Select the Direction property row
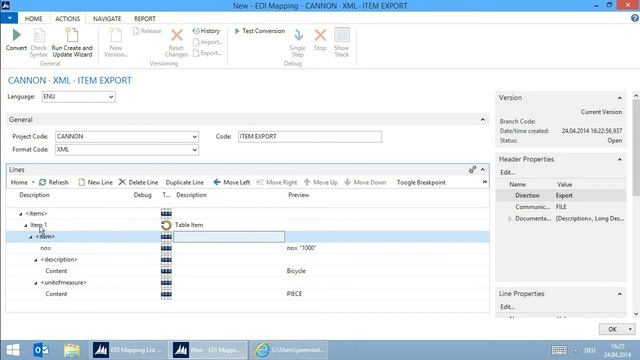640x360 pixels. coord(561,196)
